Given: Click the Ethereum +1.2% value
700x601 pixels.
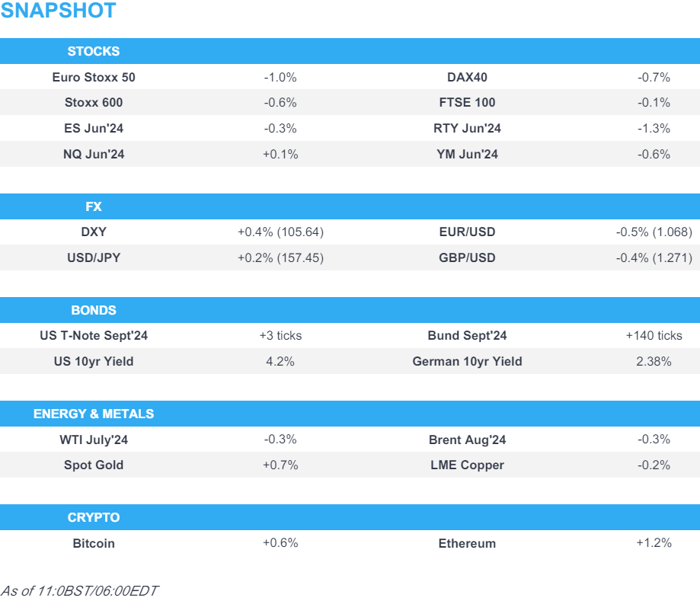Looking at the screenshot, I should point(654,543).
